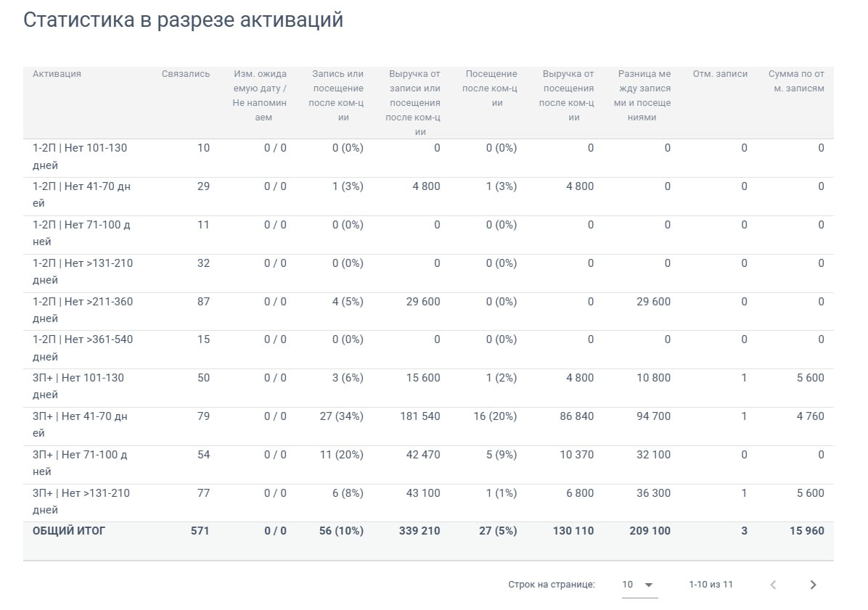Click the 'Связались' column header
This screenshot has height=610, width=868.
pyautogui.click(x=186, y=73)
